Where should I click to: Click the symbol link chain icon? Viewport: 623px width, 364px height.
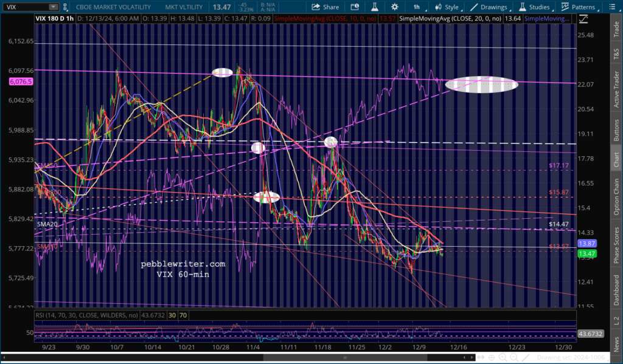pyautogui.click(x=65, y=7)
